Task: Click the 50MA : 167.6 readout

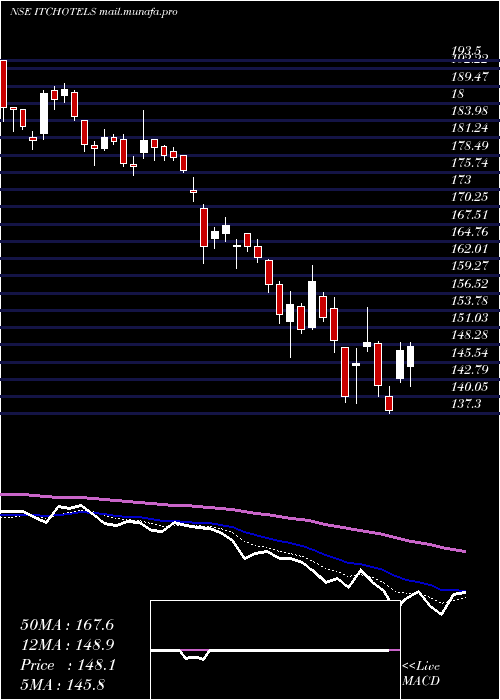Action: coord(67,625)
